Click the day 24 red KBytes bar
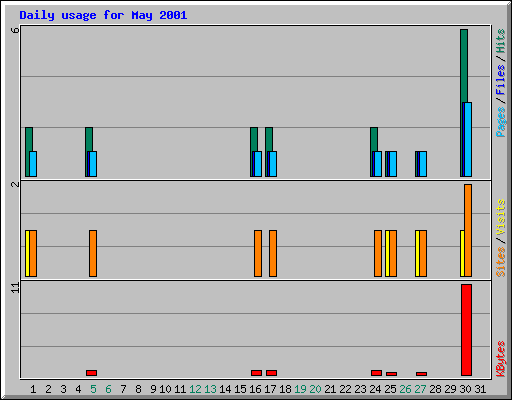This screenshot has width=512, height=400. (376, 373)
